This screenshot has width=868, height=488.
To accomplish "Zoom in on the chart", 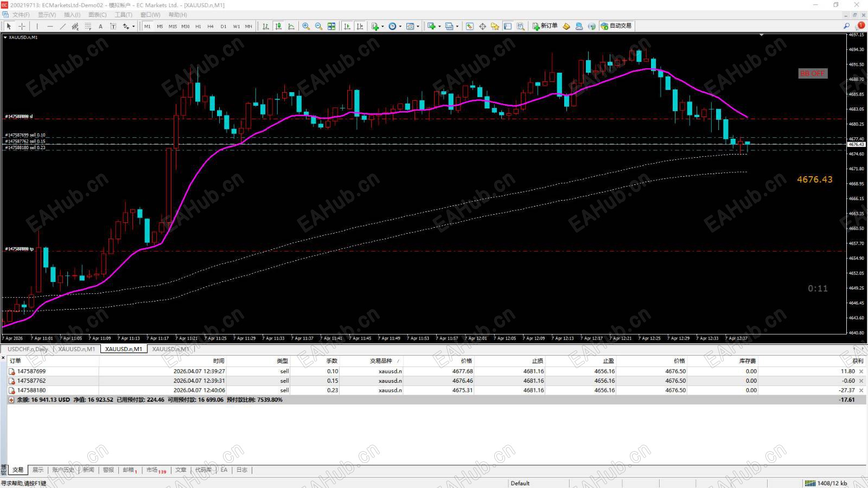I will (306, 26).
